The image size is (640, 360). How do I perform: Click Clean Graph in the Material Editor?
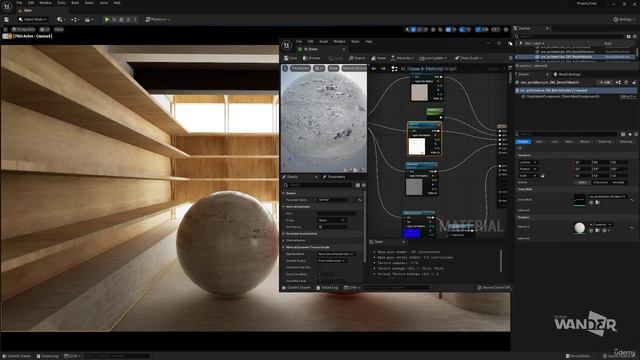[x=468, y=58]
